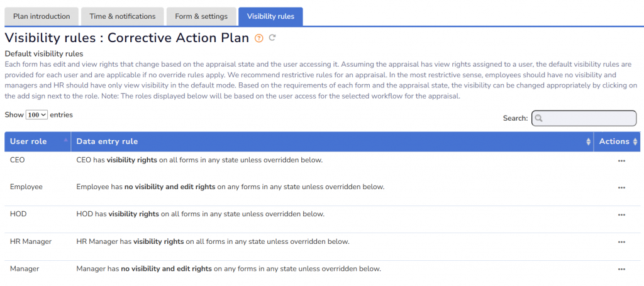Image resolution: width=644 pixels, height=286 pixels.
Task: Open the actions ellipsis for the Employee row
Action: 621,188
